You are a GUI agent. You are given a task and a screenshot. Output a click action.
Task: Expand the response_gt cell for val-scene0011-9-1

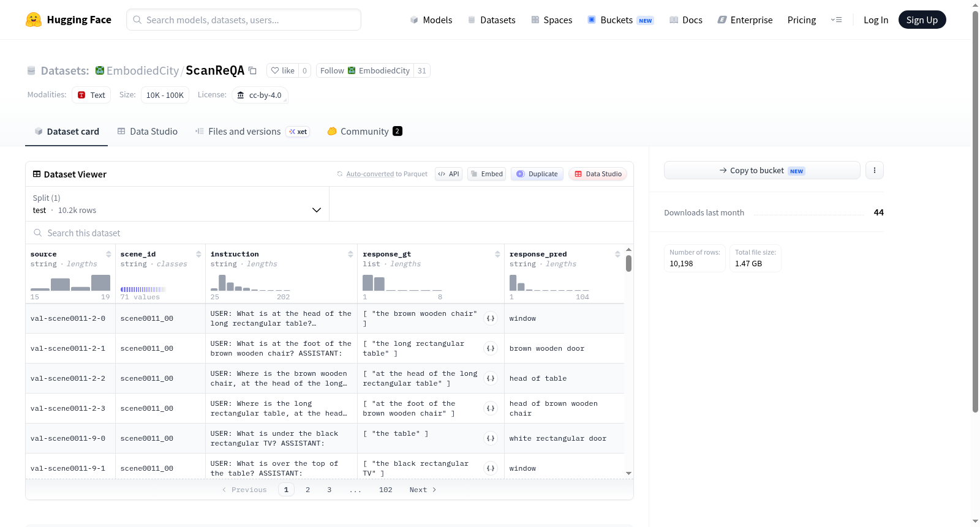(491, 468)
